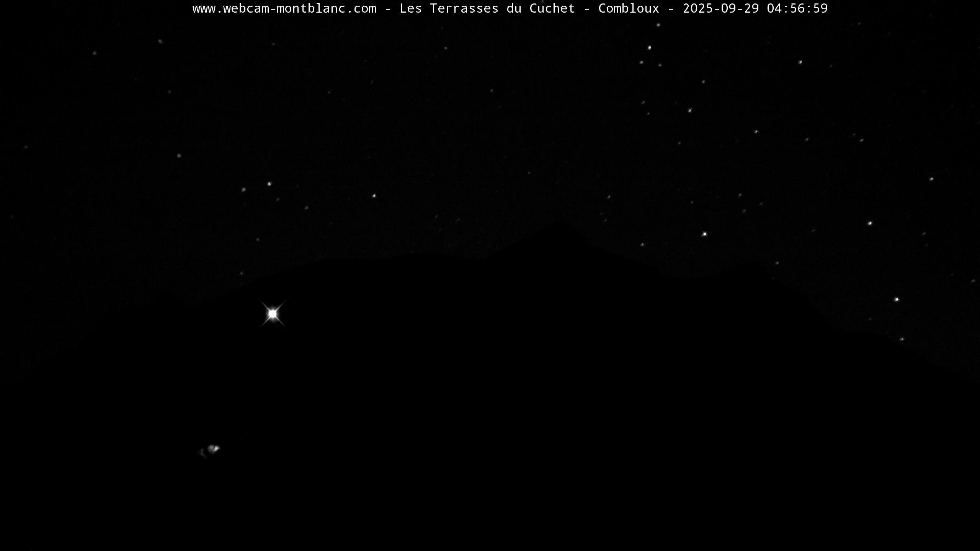Click the small light cluster in the dark valley
Image resolution: width=980 pixels, height=551 pixels.
click(213, 448)
